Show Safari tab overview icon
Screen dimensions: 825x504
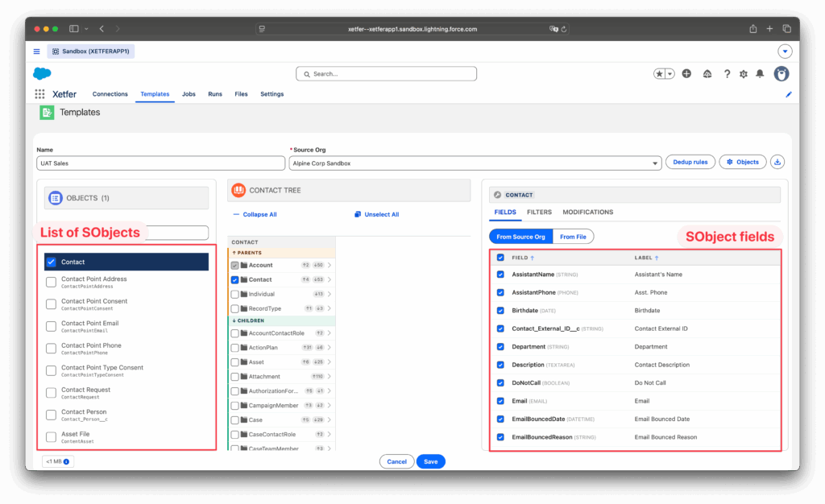[786, 29]
